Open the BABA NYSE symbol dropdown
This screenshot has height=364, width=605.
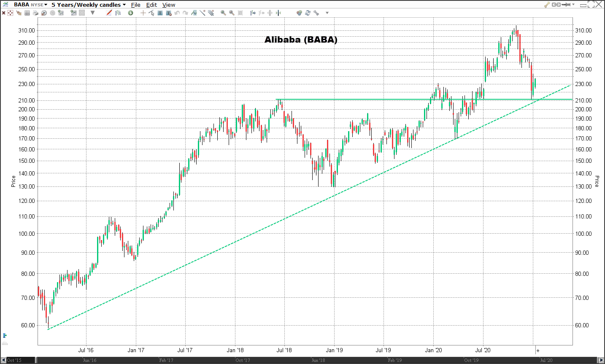coord(30,5)
